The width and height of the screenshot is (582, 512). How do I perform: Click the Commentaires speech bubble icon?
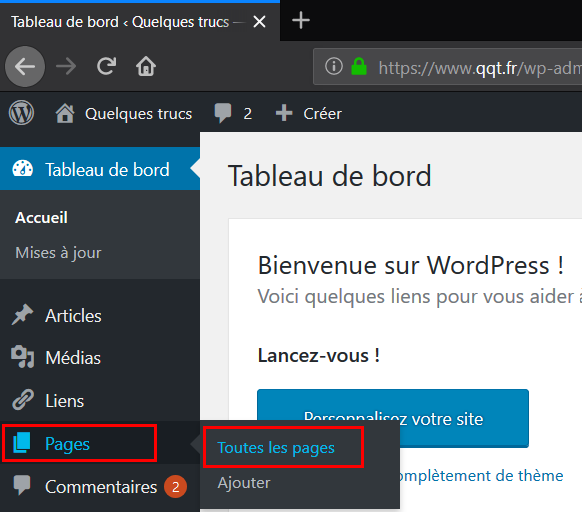pos(22,485)
